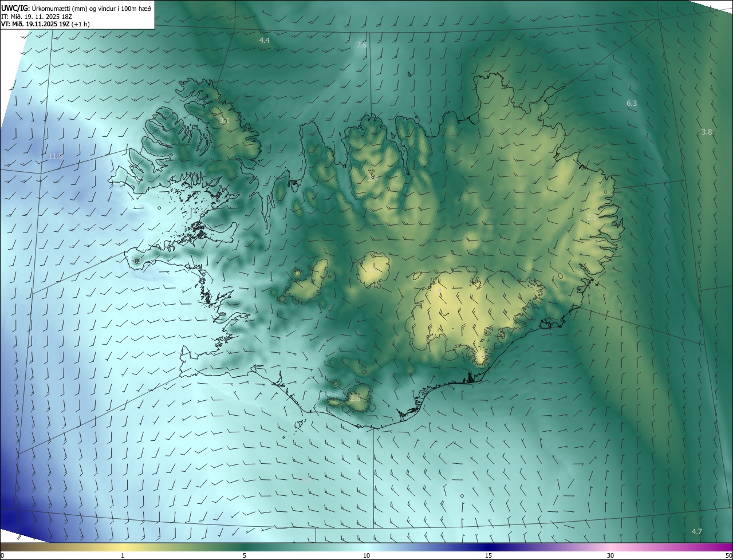Click the 3.1 value over the Westfjords
The width and height of the screenshot is (733, 560).
click(223, 121)
